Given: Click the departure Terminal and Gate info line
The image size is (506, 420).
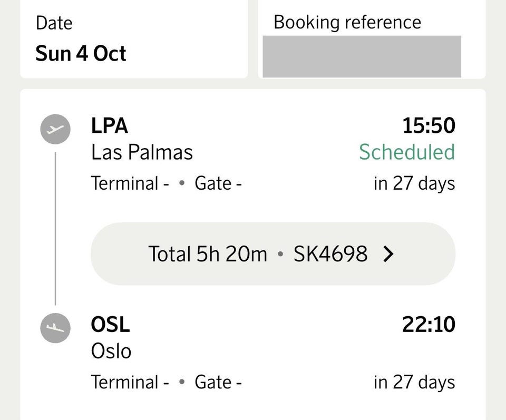Looking at the screenshot, I should (166, 183).
